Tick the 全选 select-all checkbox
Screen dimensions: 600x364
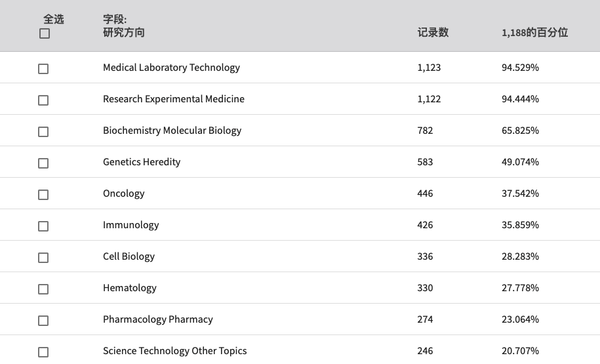click(45, 33)
